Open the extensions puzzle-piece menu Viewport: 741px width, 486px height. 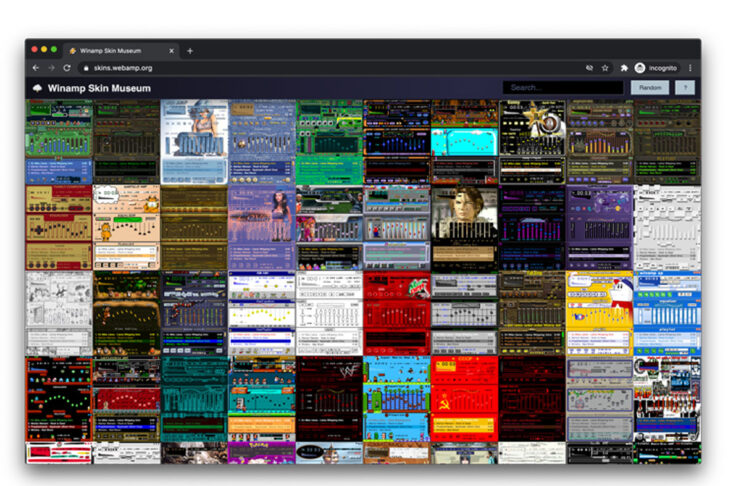[x=624, y=68]
